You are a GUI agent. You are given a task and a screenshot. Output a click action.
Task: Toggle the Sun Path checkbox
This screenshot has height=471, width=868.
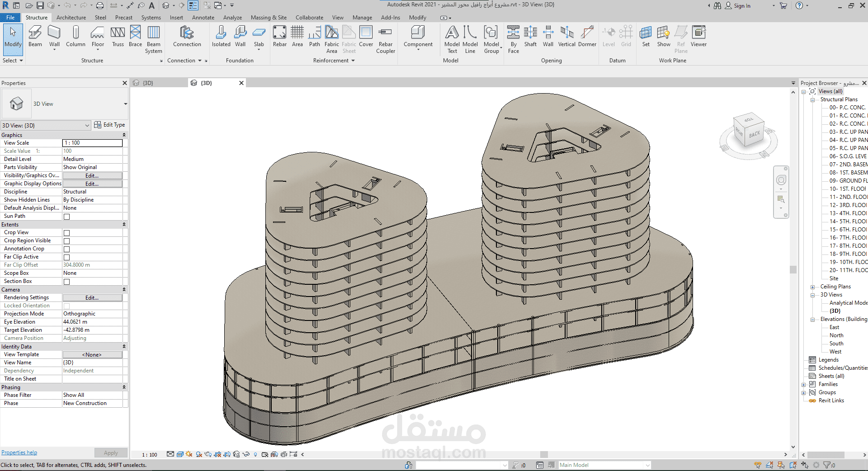tap(67, 217)
